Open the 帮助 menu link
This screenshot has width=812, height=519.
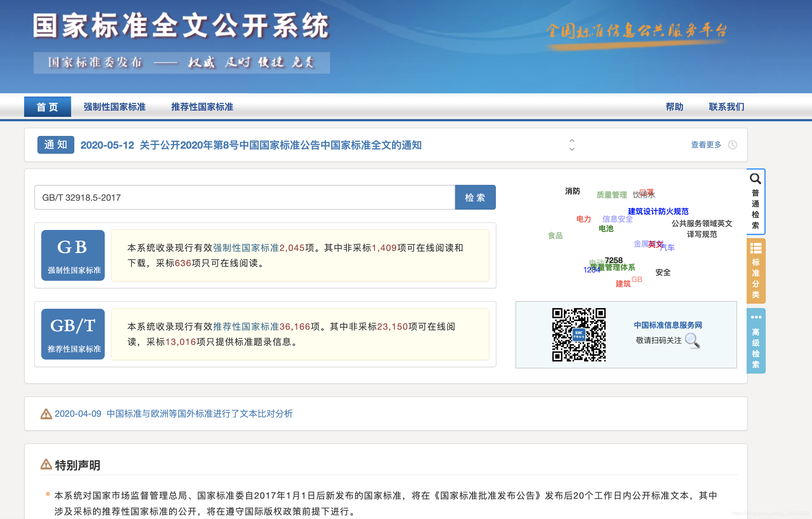pos(675,107)
